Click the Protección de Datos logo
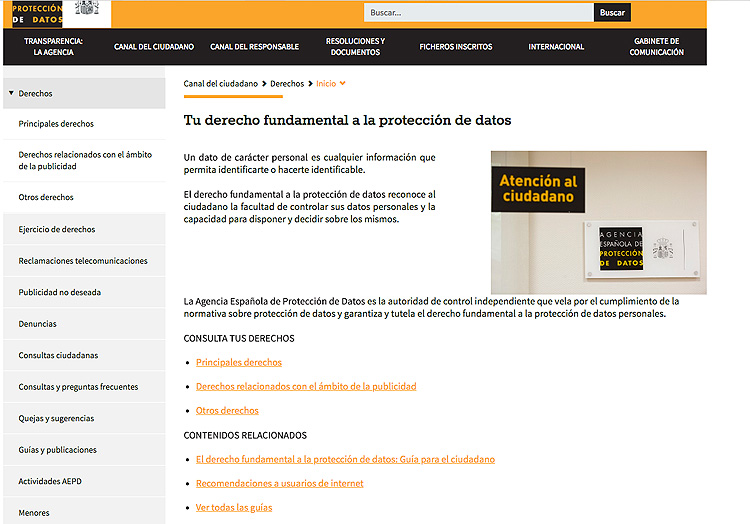The height and width of the screenshot is (524, 750). 37,13
